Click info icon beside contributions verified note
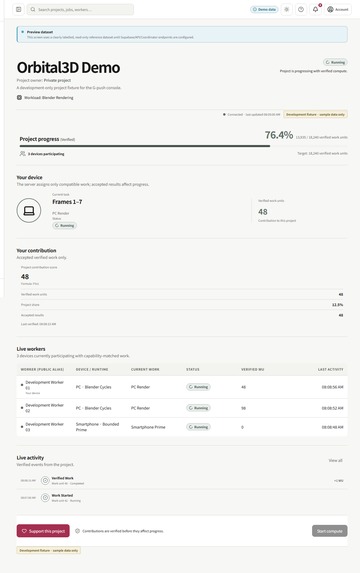This screenshot has height=573, width=360. tap(77, 531)
